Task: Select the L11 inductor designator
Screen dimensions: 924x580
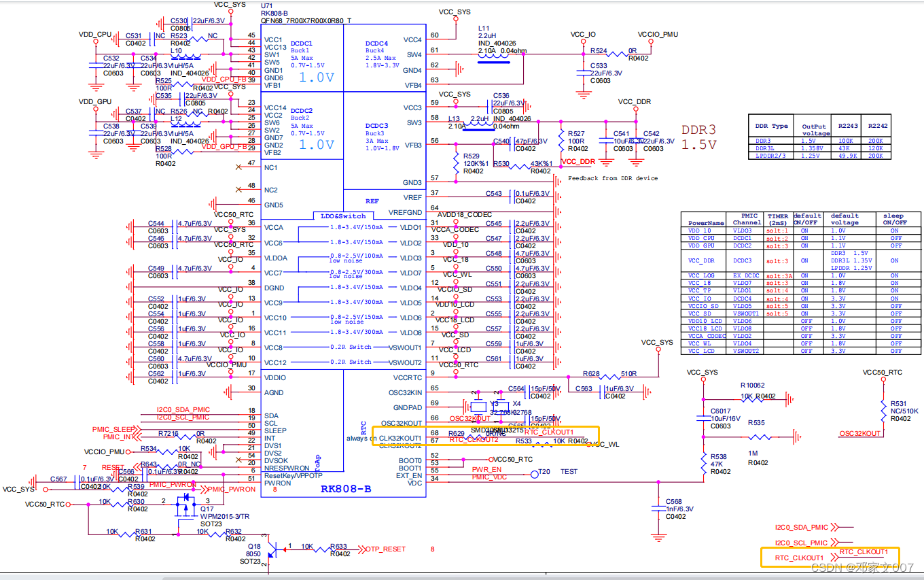Action: [484, 28]
